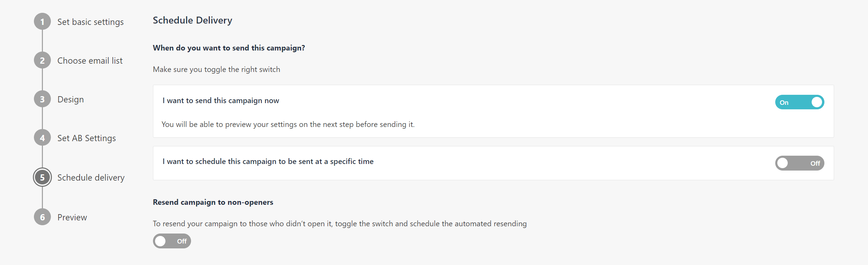Select the Schedule delivery step label
Viewport: 868px width, 265px height.
[x=91, y=178]
